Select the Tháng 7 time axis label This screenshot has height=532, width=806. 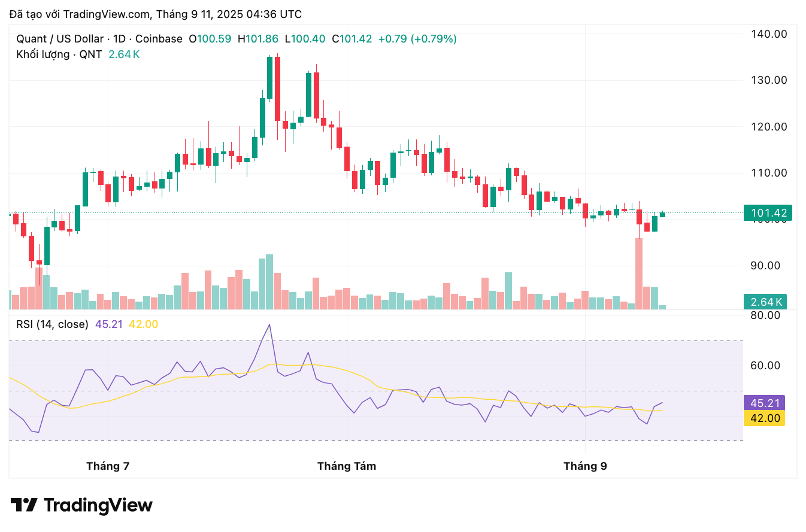tap(108, 466)
